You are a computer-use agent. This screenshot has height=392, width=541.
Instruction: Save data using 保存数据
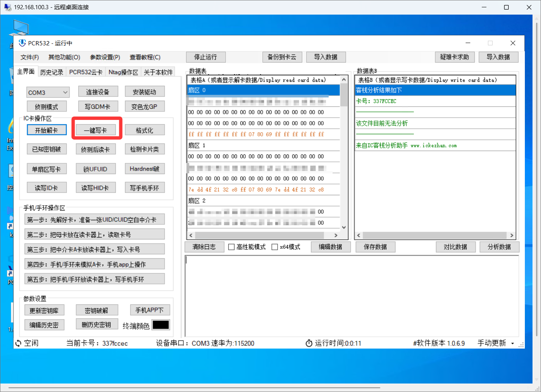375,247
